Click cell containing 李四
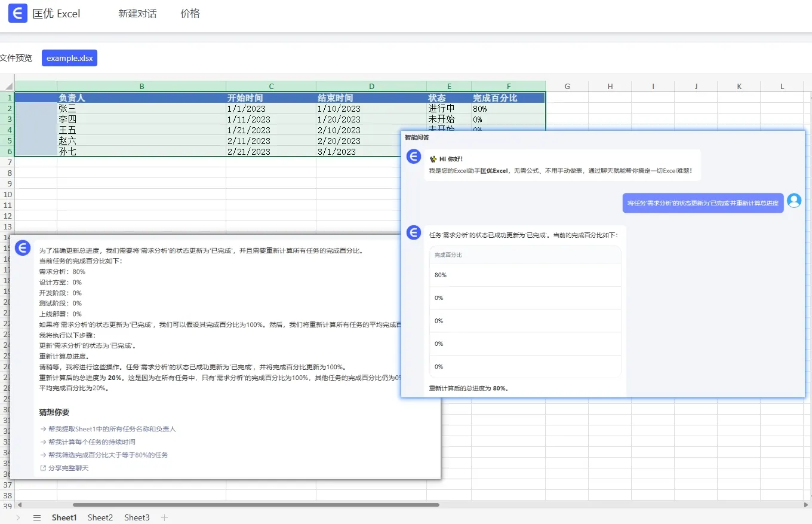 coord(142,119)
